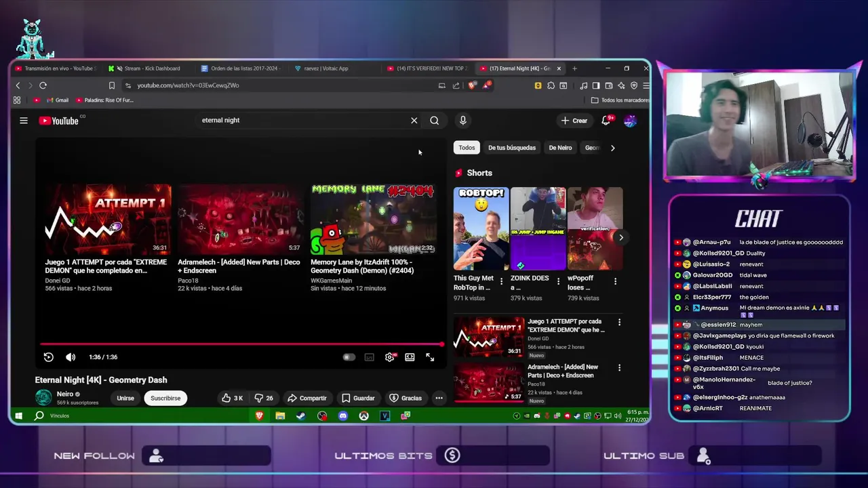
Task: Dislike the video showing 26
Action: [264, 398]
